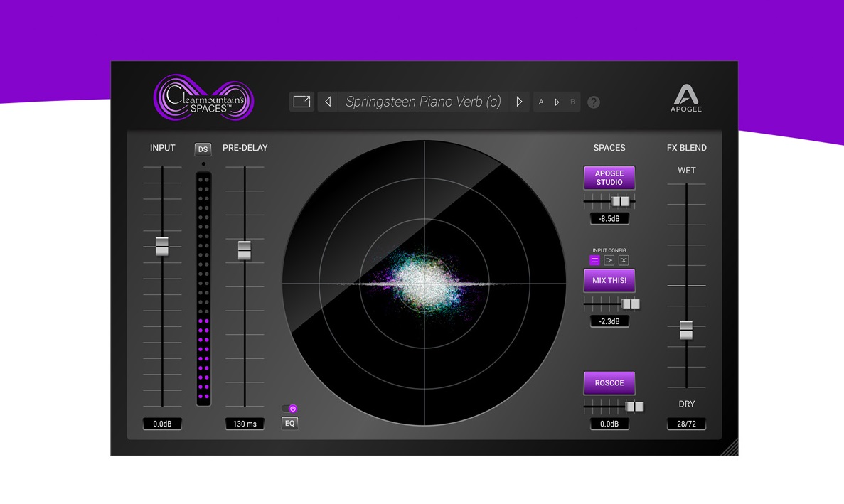Viewport: 844px width, 504px height.
Task: Click the SPACES heading
Action: tap(609, 148)
